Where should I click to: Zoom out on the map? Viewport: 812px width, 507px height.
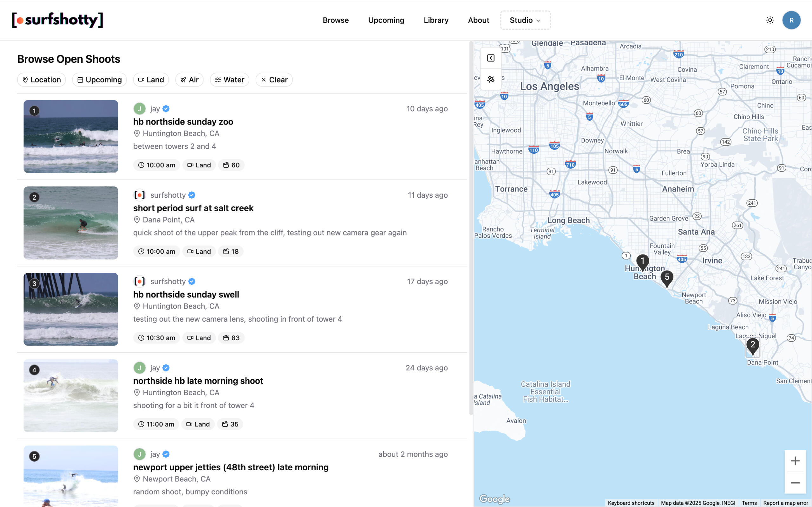click(x=795, y=483)
